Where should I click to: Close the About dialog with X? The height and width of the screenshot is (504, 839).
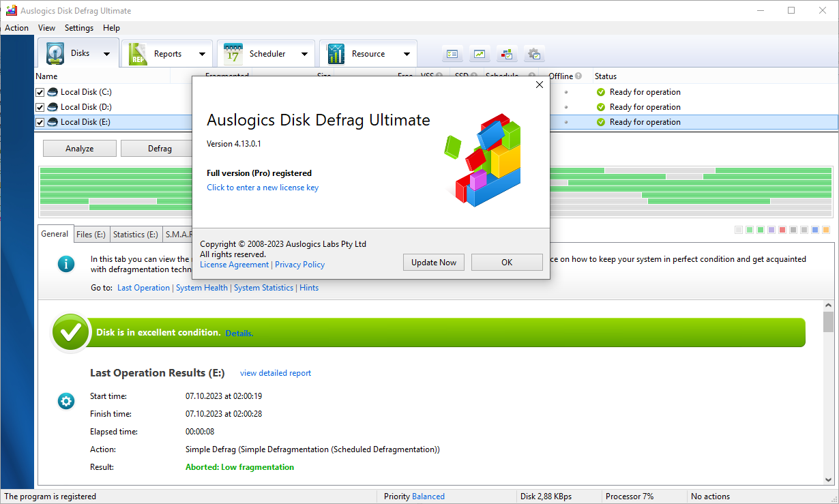[x=539, y=85]
